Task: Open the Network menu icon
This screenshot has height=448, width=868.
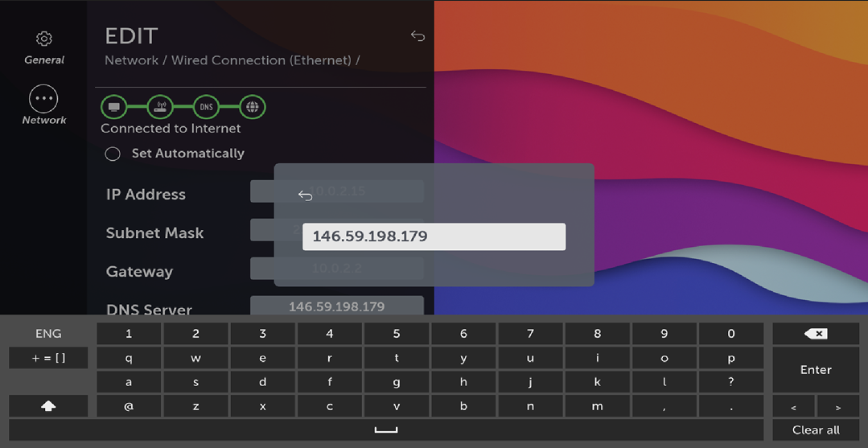Action: coord(44,100)
